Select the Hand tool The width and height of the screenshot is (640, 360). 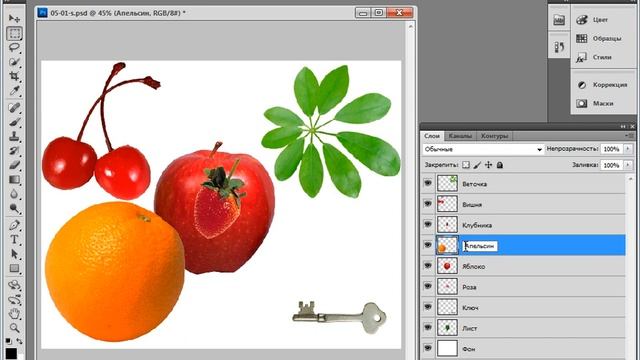(x=14, y=314)
